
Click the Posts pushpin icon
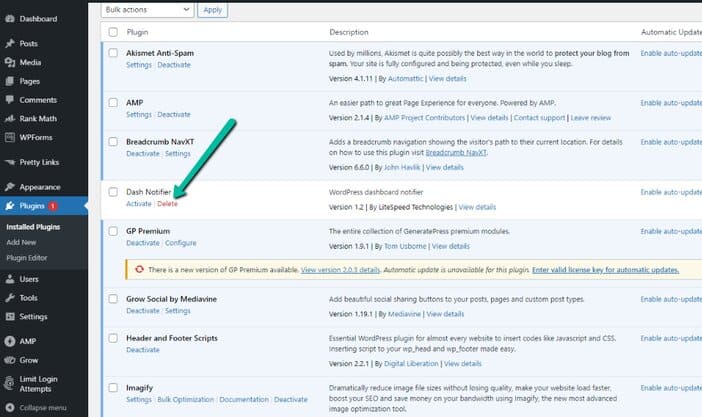tap(10, 43)
